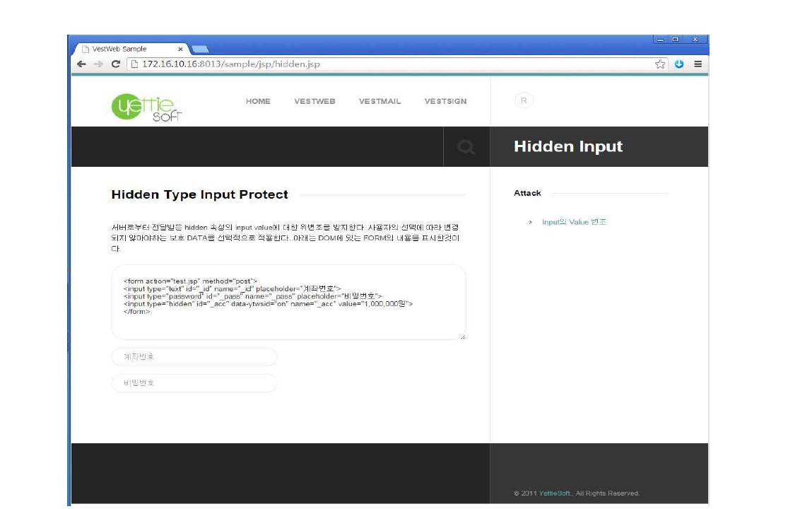Click the circular R icon
The width and height of the screenshot is (812, 509).
pyautogui.click(x=524, y=101)
